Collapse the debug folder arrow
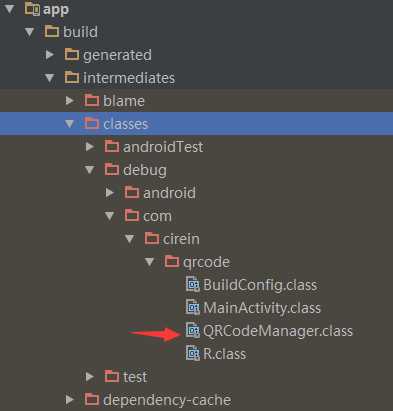The image size is (393, 411). 90,170
